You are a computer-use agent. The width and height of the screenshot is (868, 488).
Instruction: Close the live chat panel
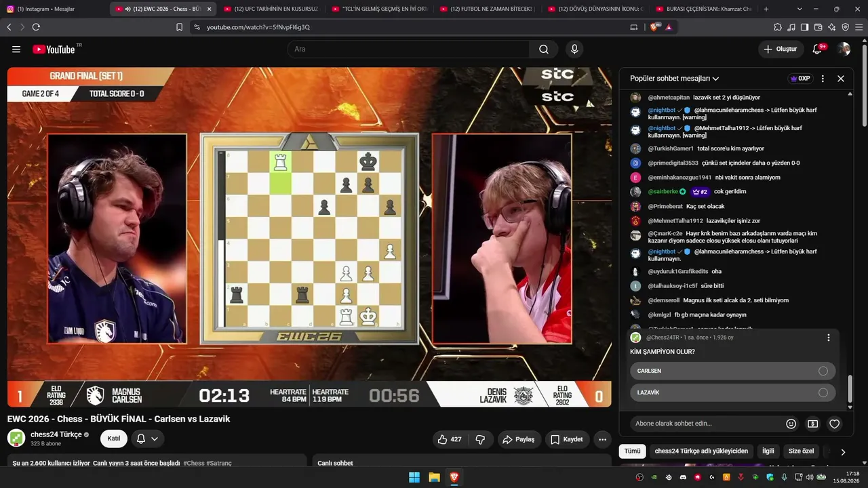coord(841,79)
